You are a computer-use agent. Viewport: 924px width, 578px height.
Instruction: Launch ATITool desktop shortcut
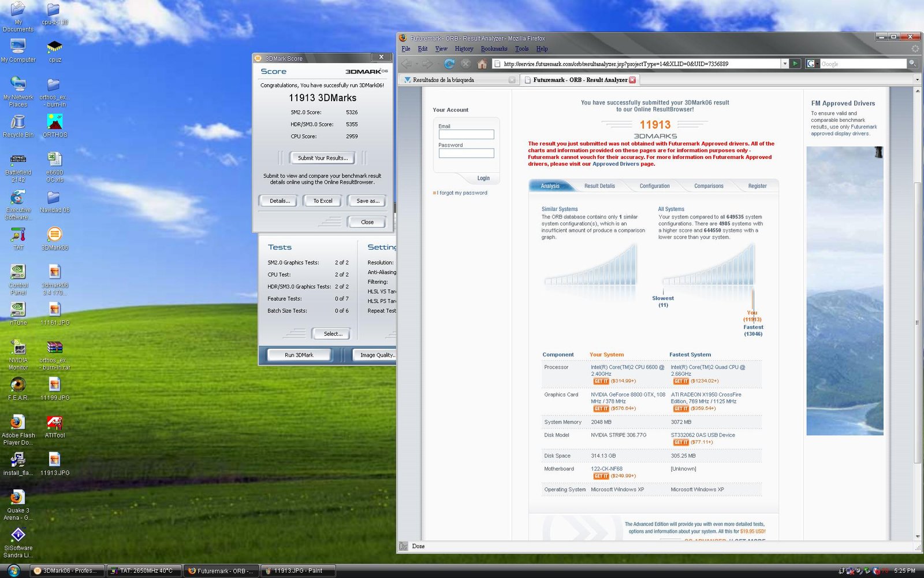tap(55, 427)
